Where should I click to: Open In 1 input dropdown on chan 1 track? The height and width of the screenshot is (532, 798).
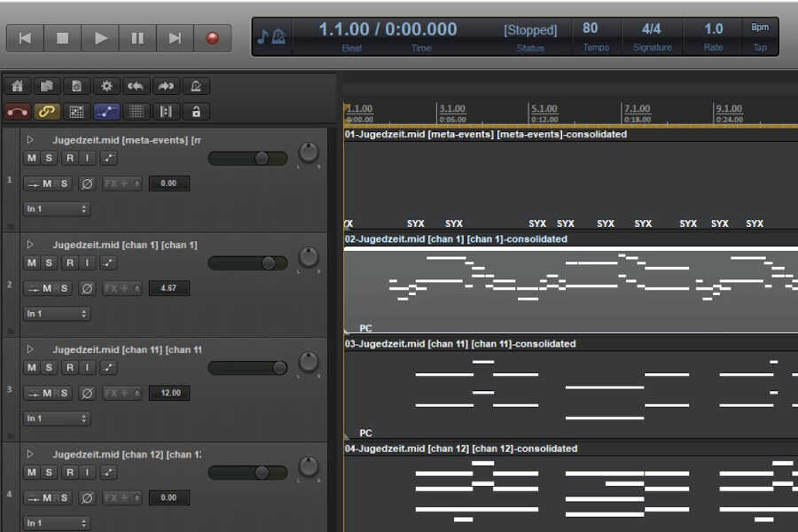click(57, 314)
